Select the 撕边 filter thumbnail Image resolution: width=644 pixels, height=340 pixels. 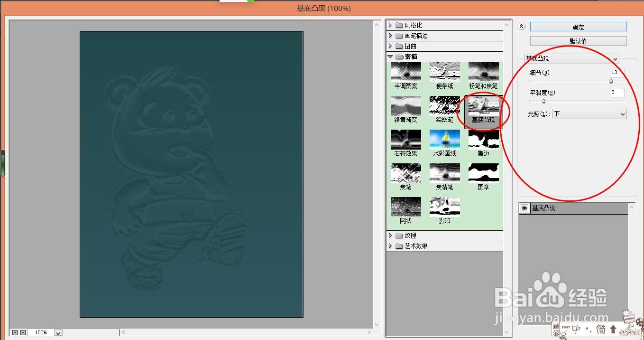pyautogui.click(x=483, y=139)
